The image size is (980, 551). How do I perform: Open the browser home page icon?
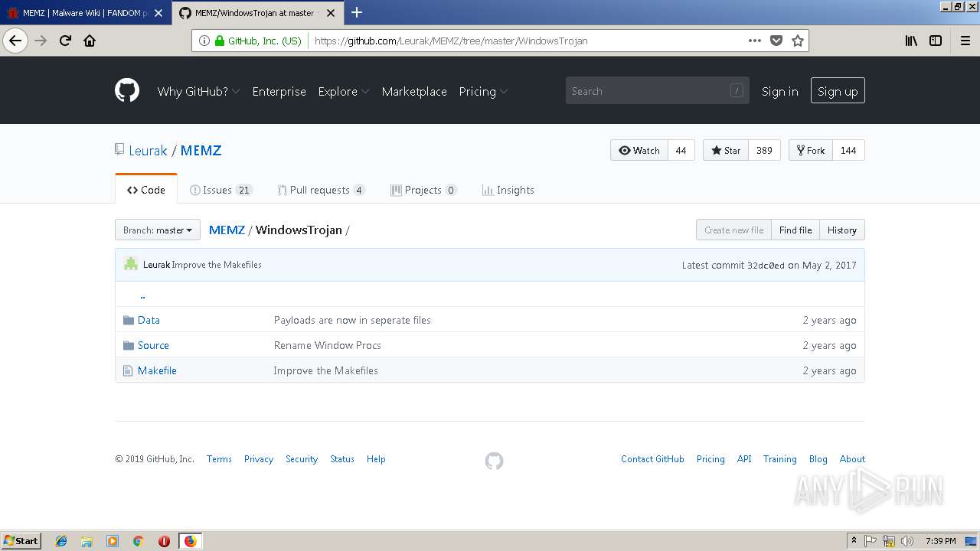(90, 41)
